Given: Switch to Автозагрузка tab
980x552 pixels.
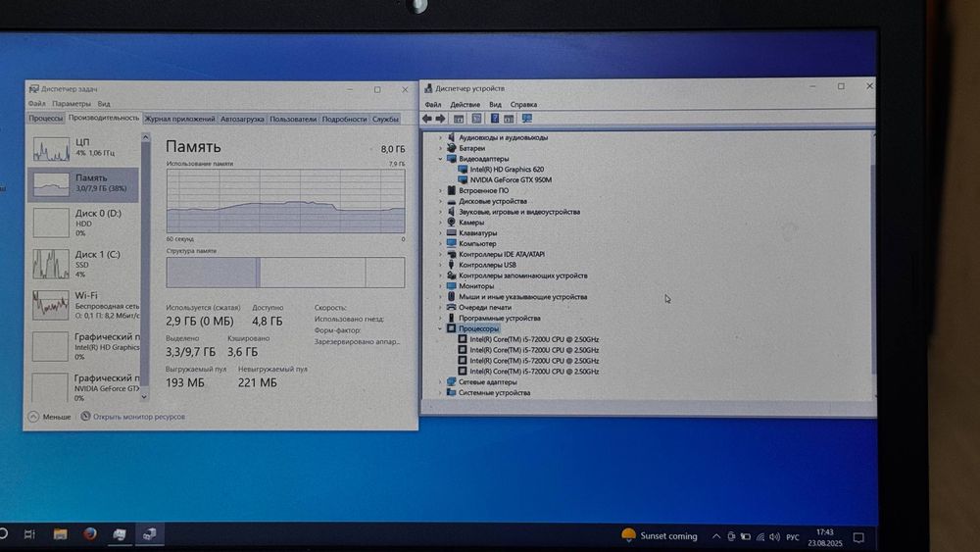Looking at the screenshot, I should 242,119.
